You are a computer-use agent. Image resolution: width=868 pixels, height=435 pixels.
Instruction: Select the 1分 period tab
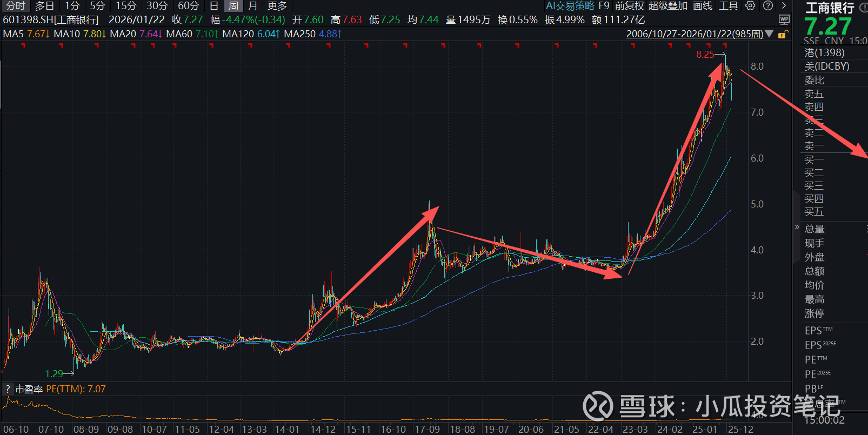point(72,6)
